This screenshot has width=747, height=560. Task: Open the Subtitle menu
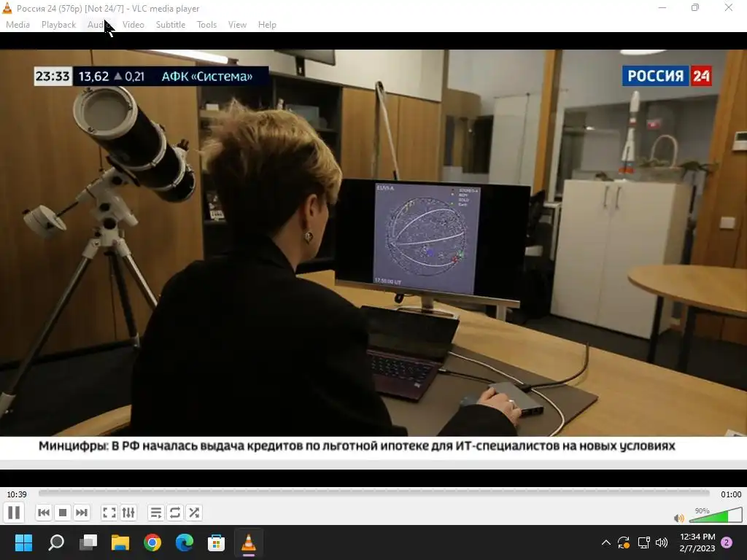(x=171, y=25)
